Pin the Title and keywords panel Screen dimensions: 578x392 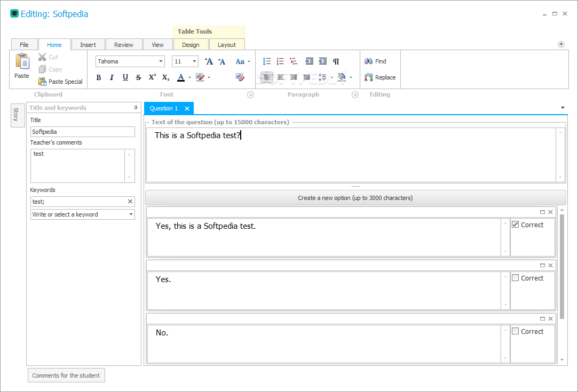click(136, 108)
